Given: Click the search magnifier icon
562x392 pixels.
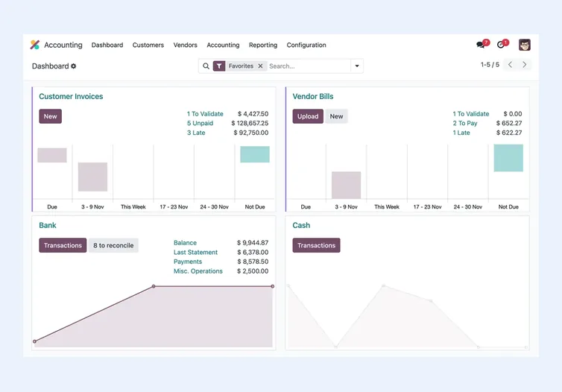Looking at the screenshot, I should [206, 66].
